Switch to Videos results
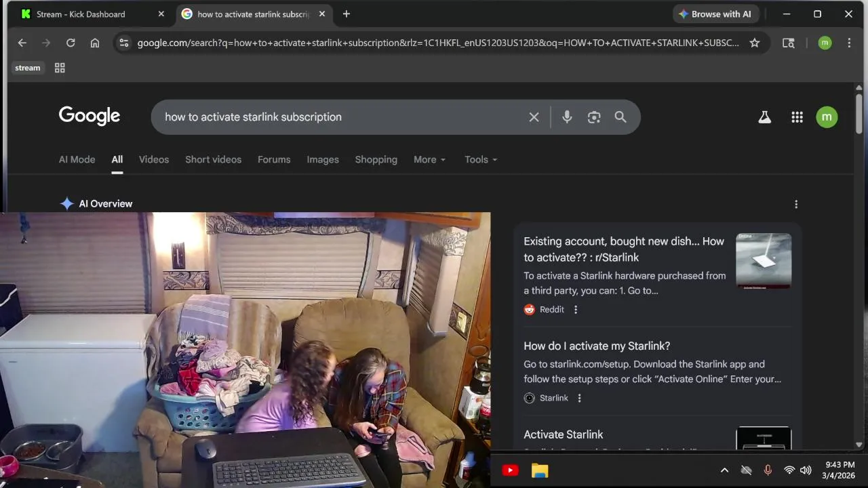 pyautogui.click(x=154, y=160)
